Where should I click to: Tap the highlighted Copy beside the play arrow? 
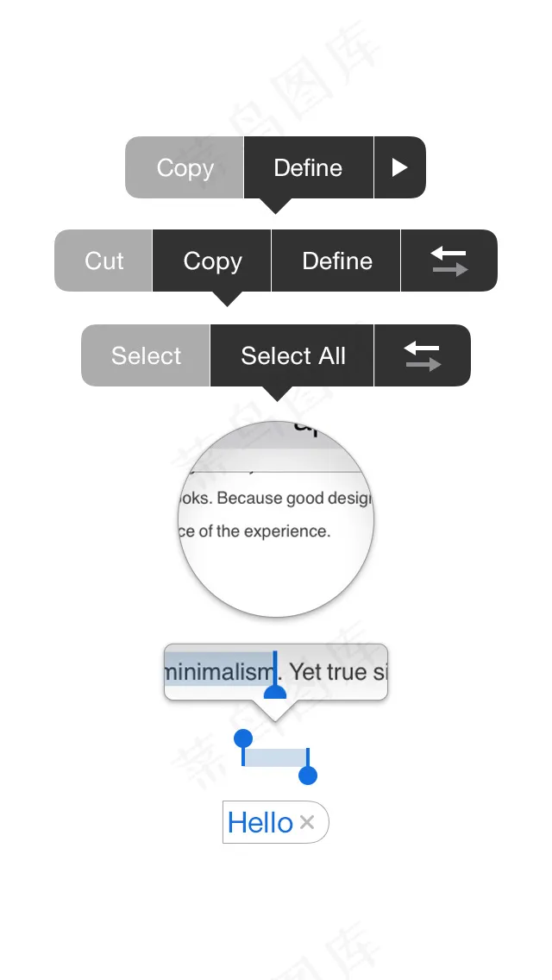click(185, 167)
